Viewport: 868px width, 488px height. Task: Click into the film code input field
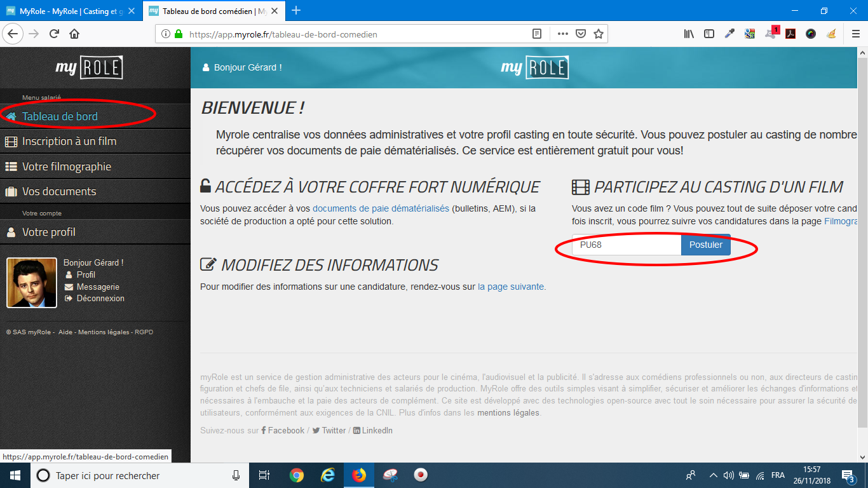[627, 245]
